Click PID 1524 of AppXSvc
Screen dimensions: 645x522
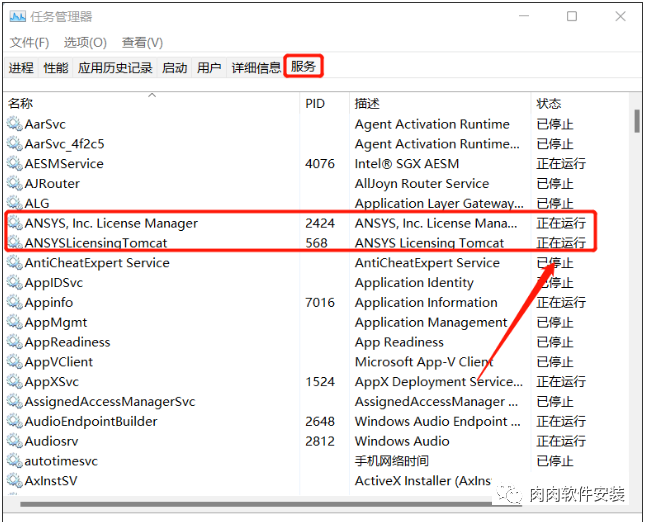point(320,381)
